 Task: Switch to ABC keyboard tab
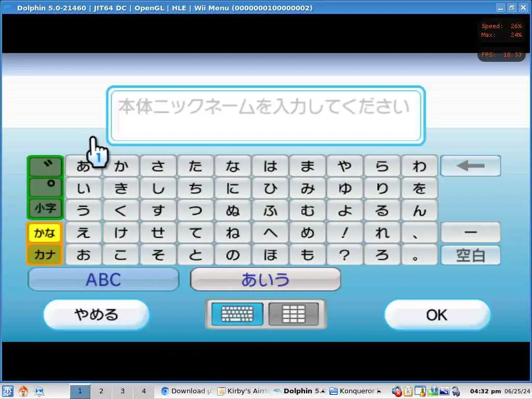[103, 280]
